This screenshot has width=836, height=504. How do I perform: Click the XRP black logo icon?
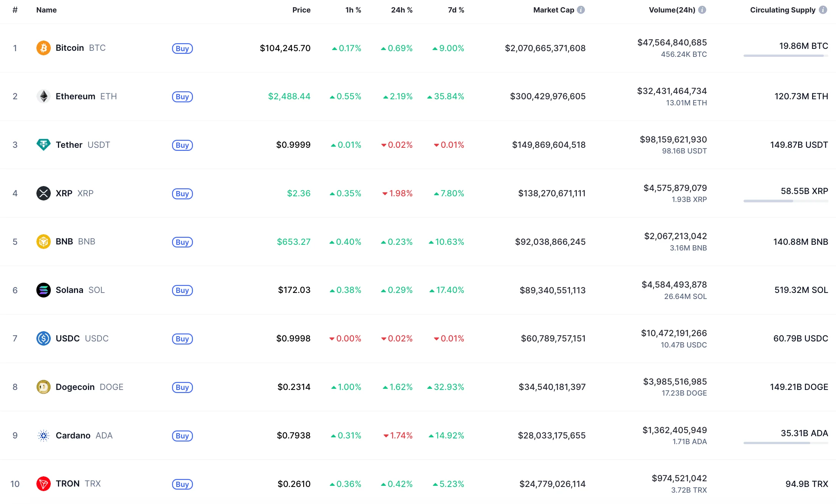pos(43,193)
